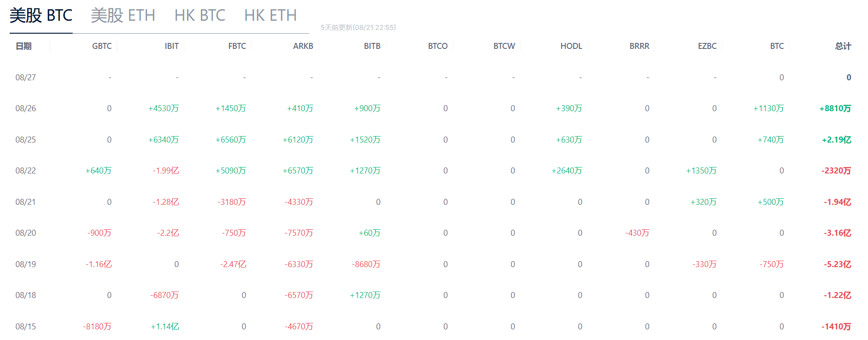Click the update timestamp text 08/21 22:55
The height and width of the screenshot is (340, 868).
point(375,28)
